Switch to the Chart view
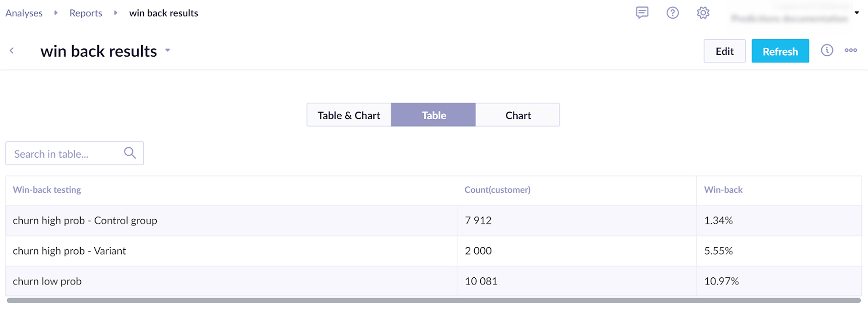868x313 pixels. point(518,115)
